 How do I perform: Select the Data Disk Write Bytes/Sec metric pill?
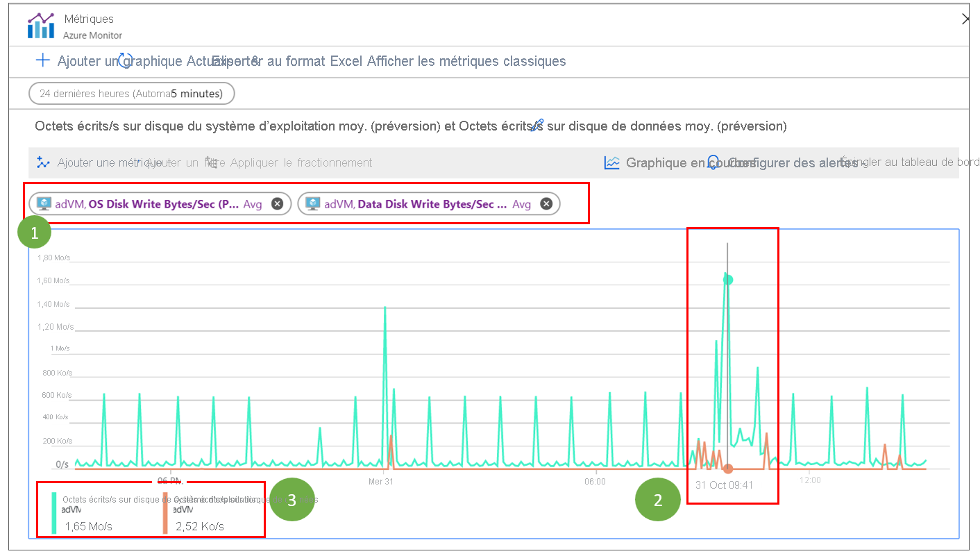[429, 204]
